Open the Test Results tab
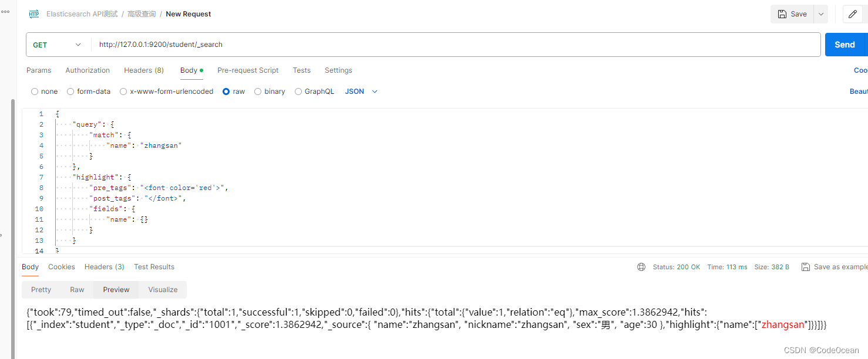868x359 pixels. tap(154, 267)
